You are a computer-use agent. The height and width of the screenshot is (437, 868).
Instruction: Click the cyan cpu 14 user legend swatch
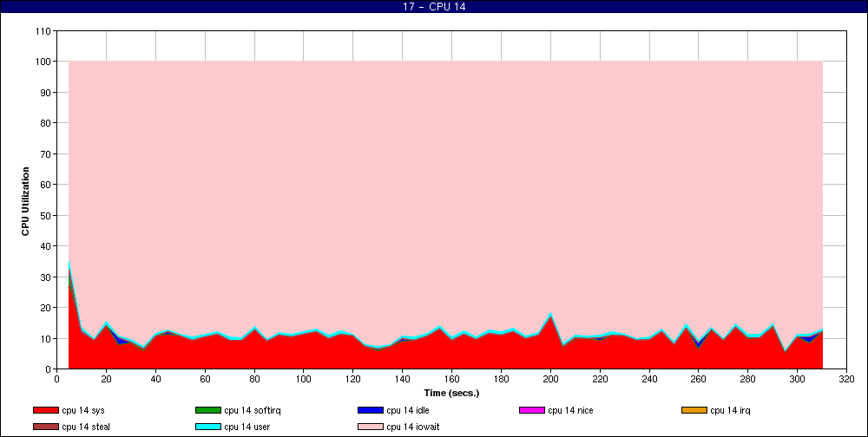point(208,427)
